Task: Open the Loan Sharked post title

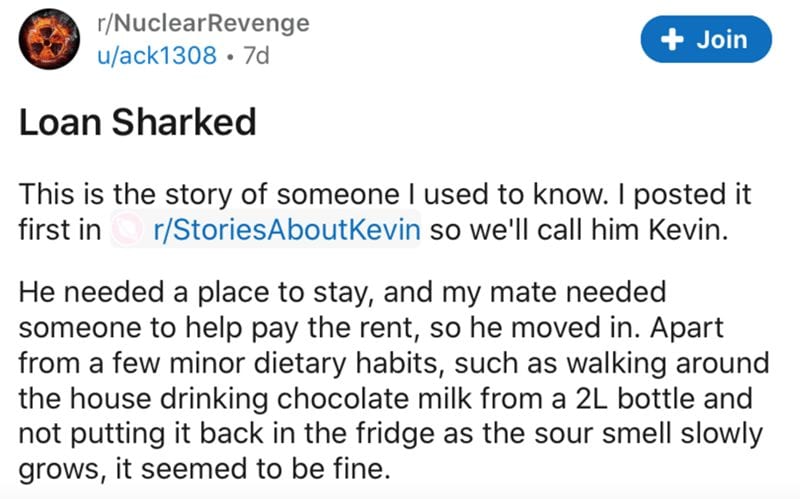Action: (138, 122)
